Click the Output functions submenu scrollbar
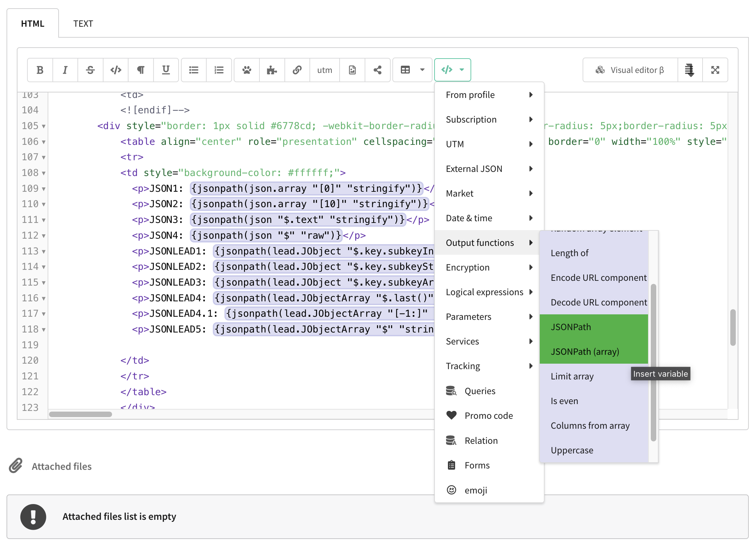This screenshot has width=756, height=552. 654,363
